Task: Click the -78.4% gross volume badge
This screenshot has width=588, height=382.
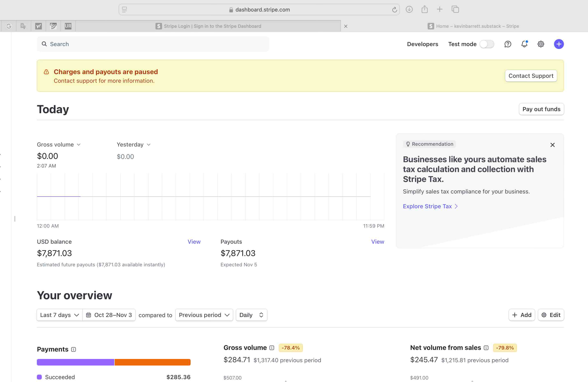Action: coord(290,348)
